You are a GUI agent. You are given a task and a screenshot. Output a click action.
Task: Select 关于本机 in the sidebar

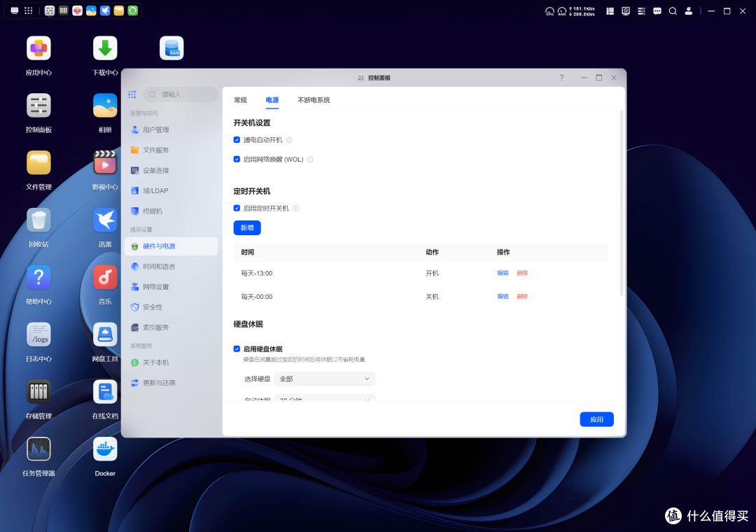pyautogui.click(x=171, y=362)
